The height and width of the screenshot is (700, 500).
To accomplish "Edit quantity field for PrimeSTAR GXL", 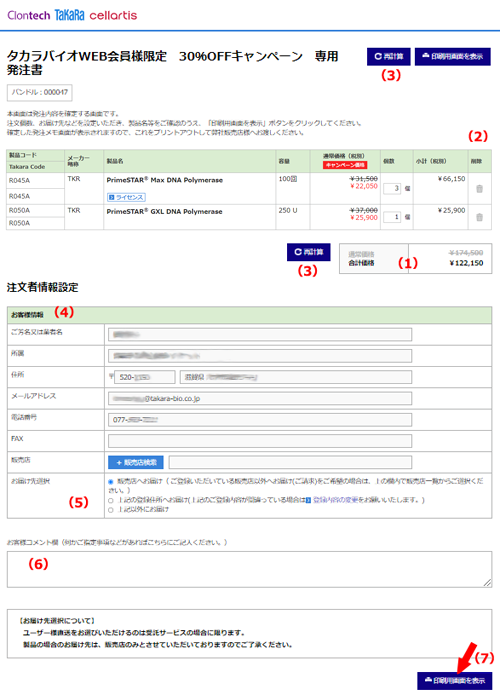I will click(x=392, y=217).
